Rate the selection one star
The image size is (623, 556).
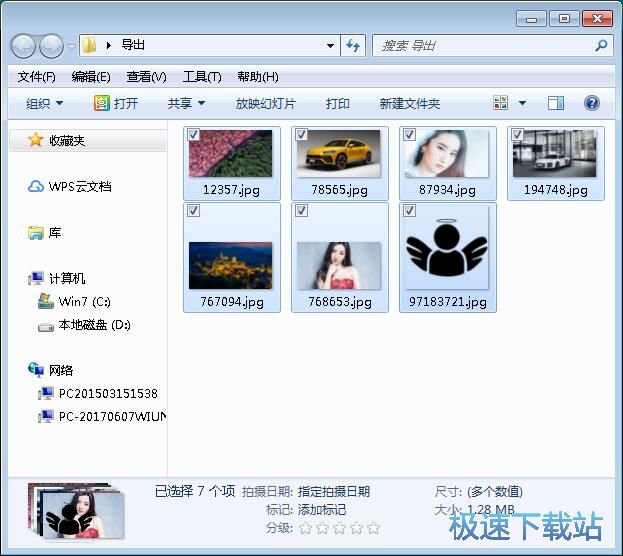click(x=306, y=528)
